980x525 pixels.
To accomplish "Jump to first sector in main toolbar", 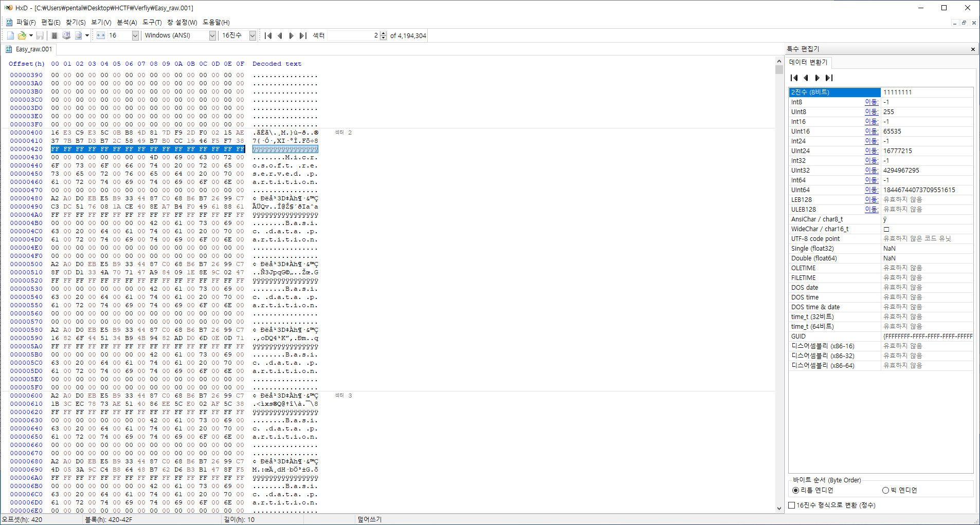I will [268, 35].
